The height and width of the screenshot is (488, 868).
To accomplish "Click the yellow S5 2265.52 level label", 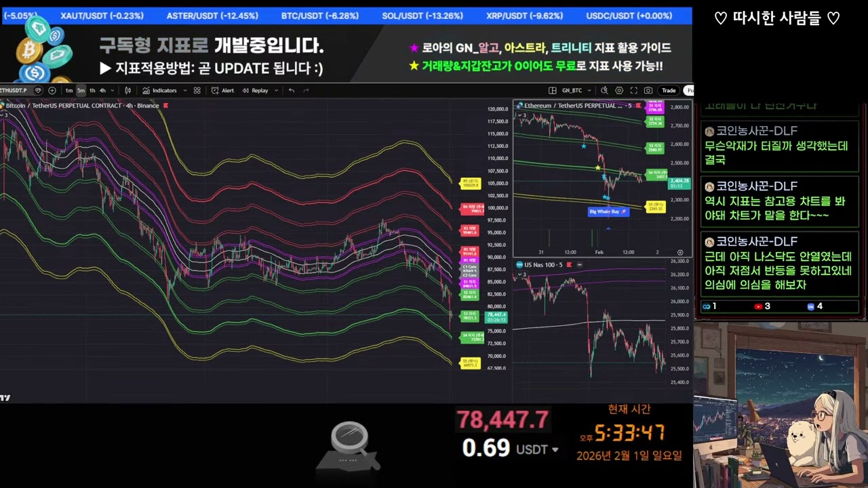I will 656,207.
